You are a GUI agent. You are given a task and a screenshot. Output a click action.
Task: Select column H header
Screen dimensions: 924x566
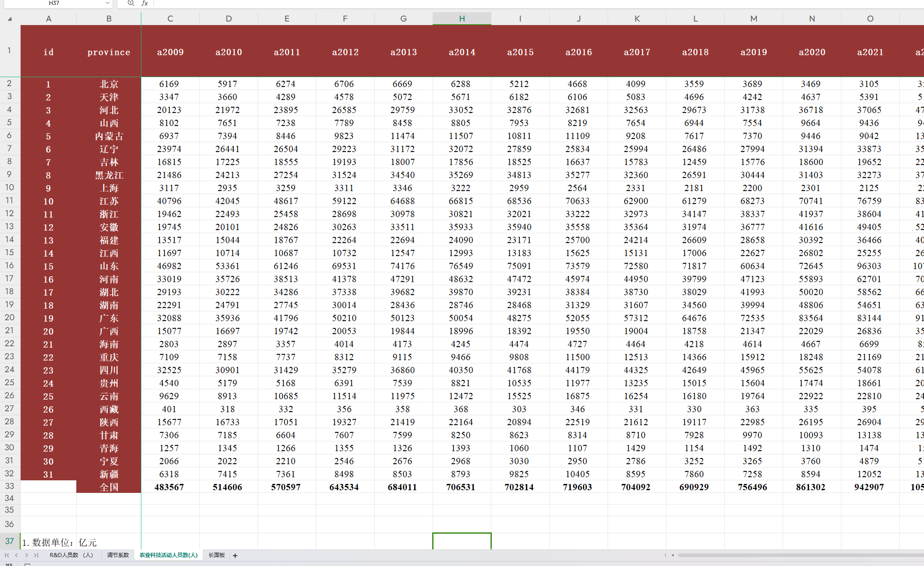click(462, 19)
